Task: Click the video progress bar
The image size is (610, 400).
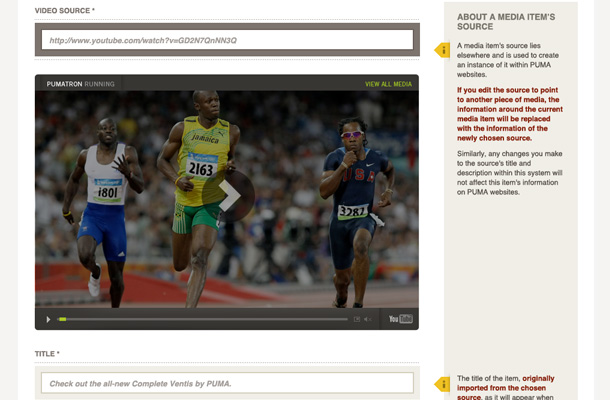Action: [202, 319]
